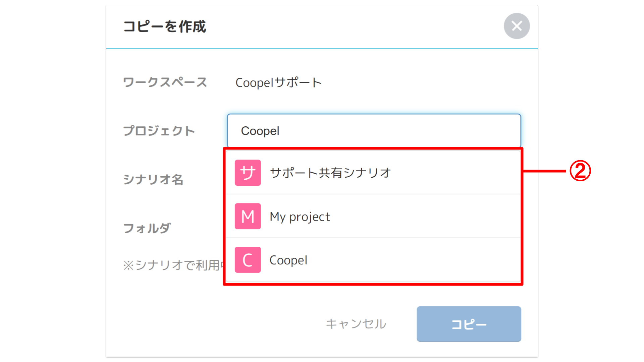Click the blue コピー button
Screen dimensions: 644x362
(x=469, y=324)
